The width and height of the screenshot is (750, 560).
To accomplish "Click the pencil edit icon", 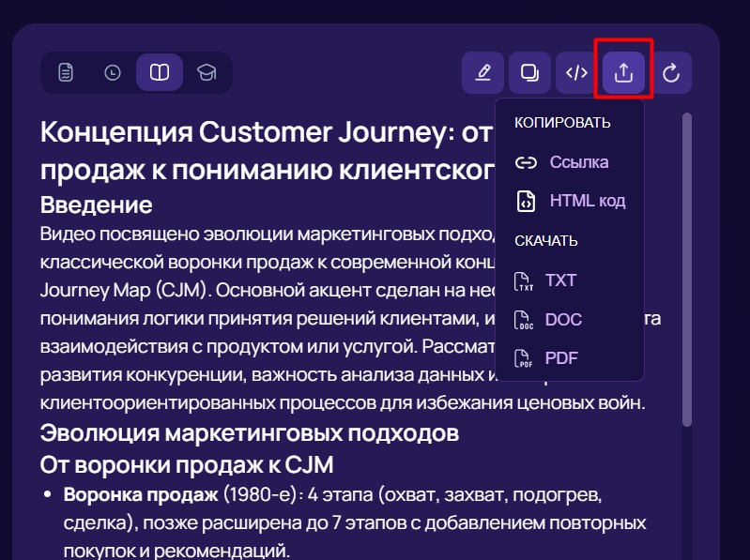I will pos(483,72).
